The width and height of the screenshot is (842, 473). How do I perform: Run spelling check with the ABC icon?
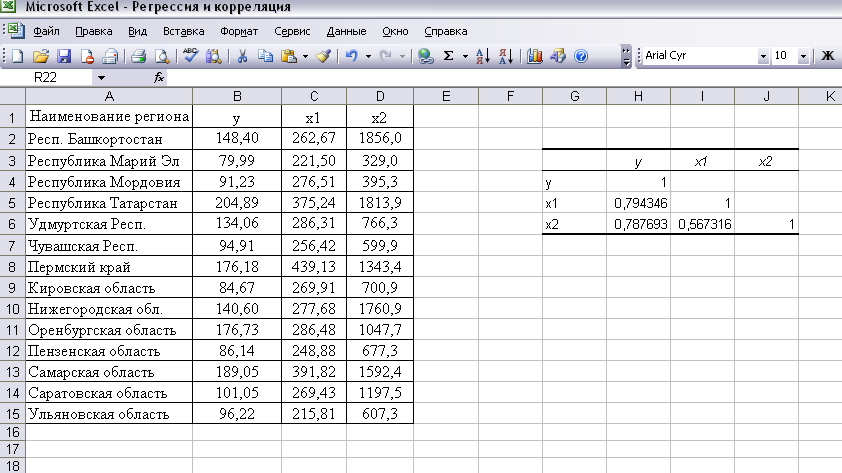click(190, 55)
